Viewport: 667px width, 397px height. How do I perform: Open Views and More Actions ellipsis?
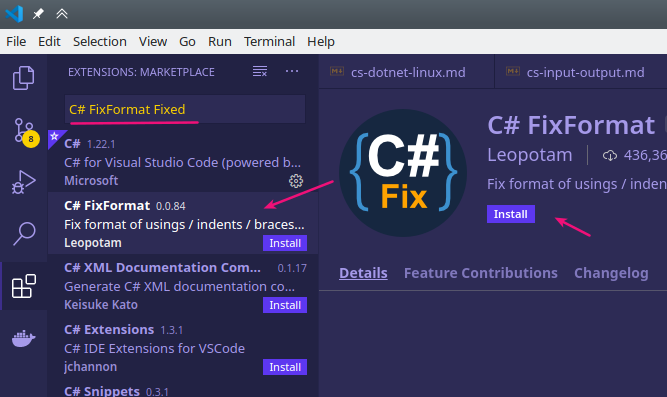pyautogui.click(x=292, y=71)
